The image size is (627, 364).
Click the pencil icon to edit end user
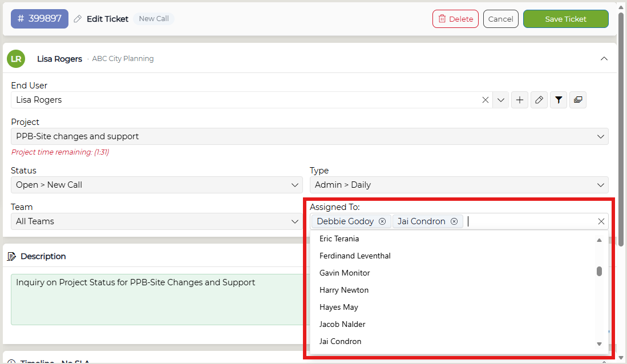(x=539, y=100)
